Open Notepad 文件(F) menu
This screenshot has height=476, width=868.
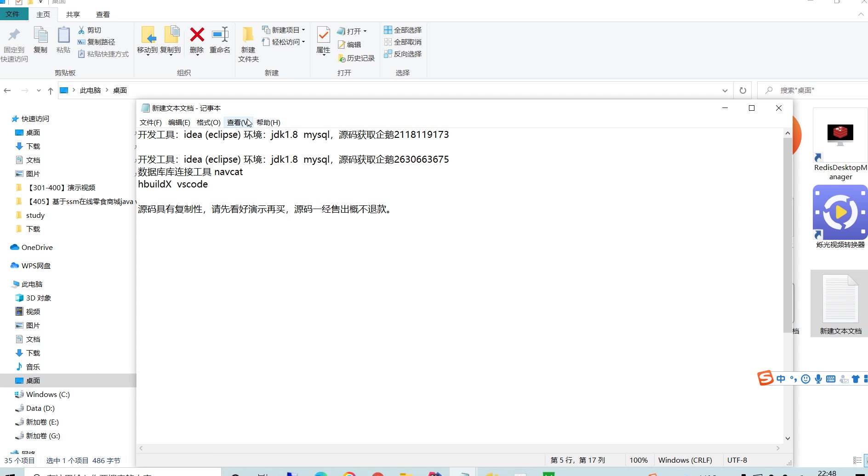tap(151, 122)
